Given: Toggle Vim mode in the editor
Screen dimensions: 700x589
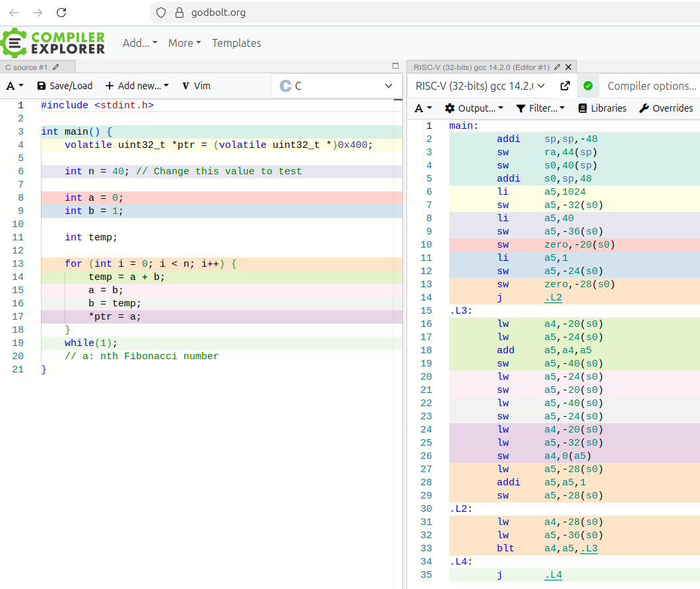Looking at the screenshot, I should coord(196,86).
